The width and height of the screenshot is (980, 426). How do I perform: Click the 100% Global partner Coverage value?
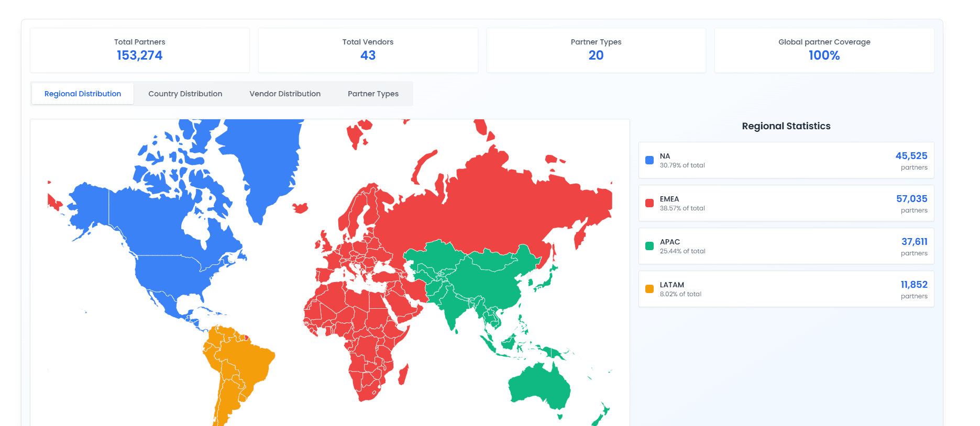click(824, 55)
